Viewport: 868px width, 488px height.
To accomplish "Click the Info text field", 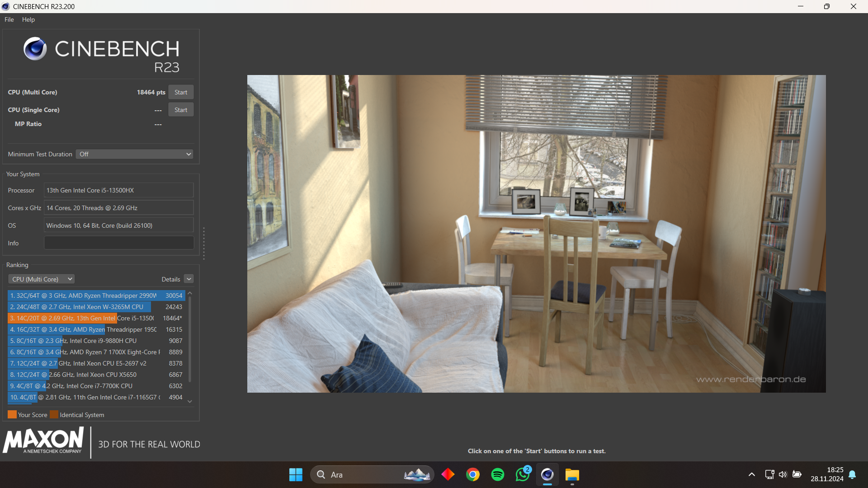I will pos(118,243).
